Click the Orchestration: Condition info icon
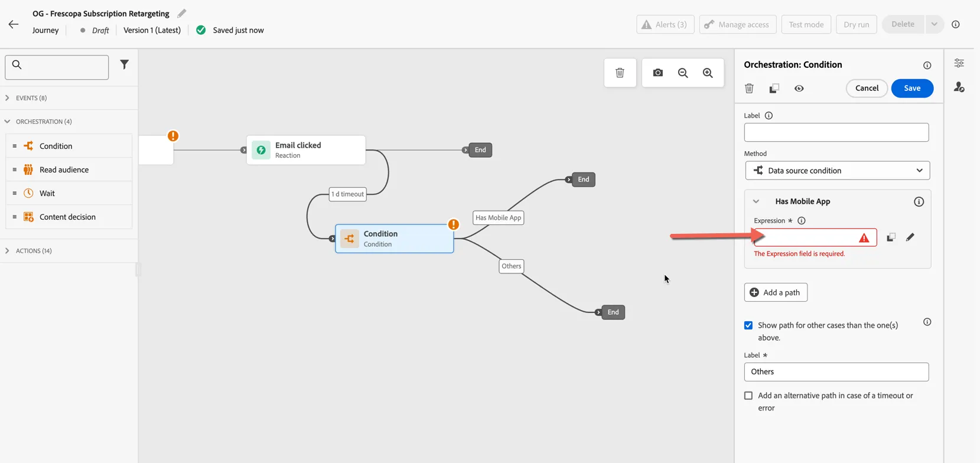 927,65
